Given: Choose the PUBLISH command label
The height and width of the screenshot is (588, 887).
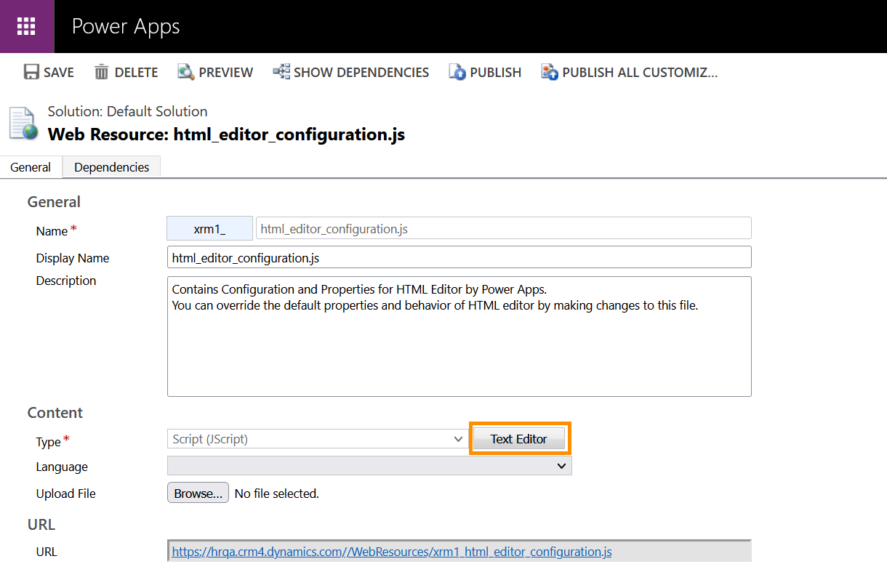Looking at the screenshot, I should tap(496, 73).
